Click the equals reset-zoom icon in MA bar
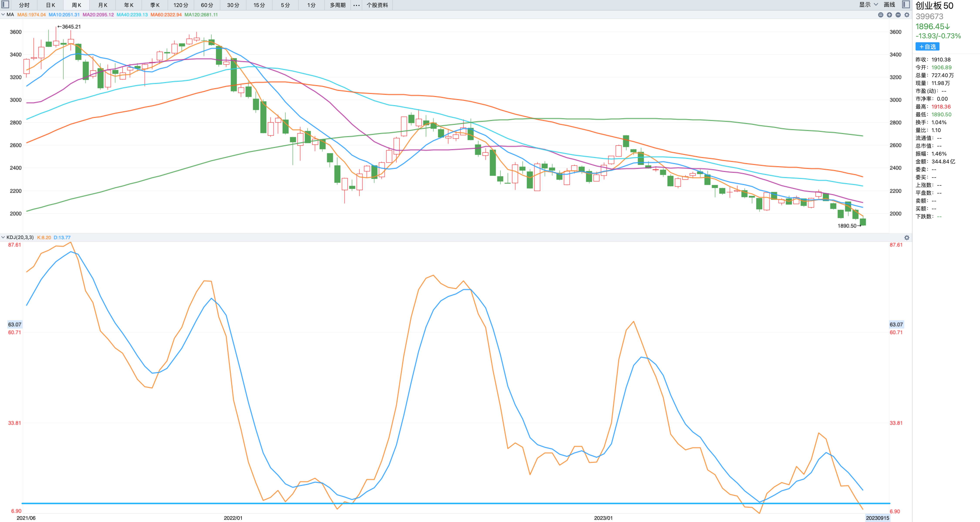The width and height of the screenshot is (980, 522). [x=881, y=15]
